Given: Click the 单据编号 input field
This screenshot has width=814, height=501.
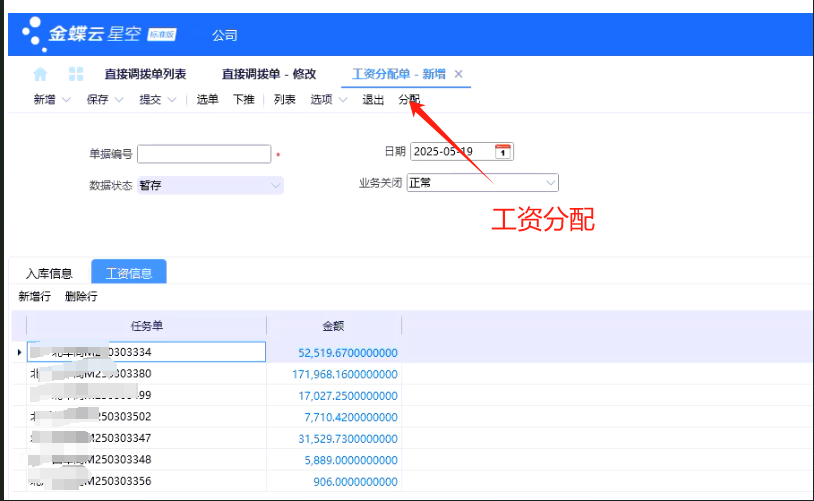Looking at the screenshot, I should (x=205, y=154).
